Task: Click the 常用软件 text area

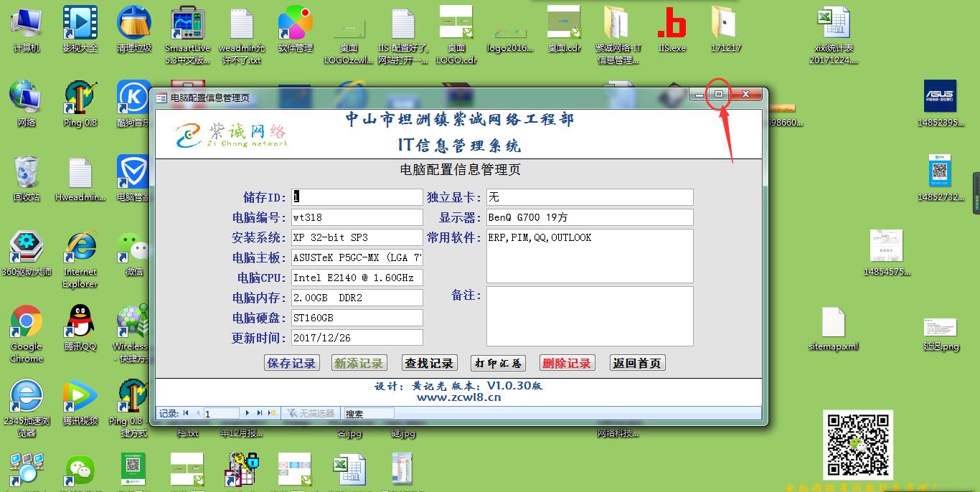Action: [x=590, y=256]
